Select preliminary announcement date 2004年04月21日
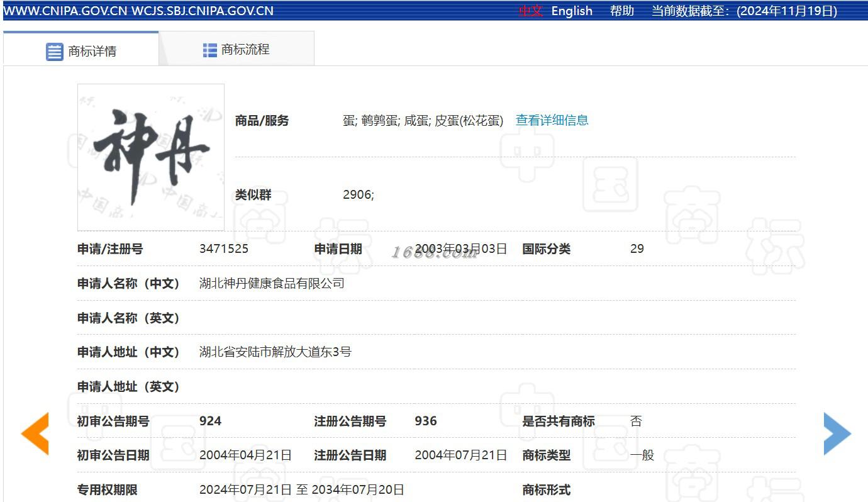Viewport: 868px width, 502px height. (x=245, y=455)
